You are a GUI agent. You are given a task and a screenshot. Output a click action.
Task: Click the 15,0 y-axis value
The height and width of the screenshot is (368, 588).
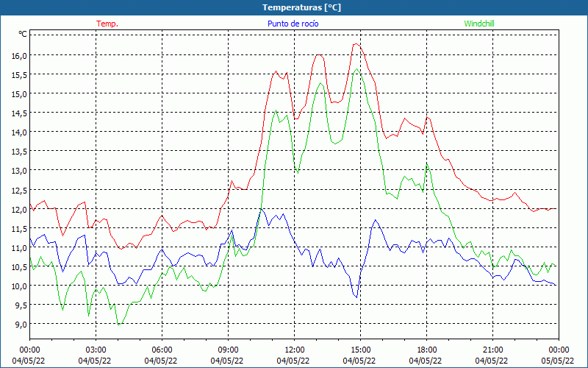coord(19,94)
